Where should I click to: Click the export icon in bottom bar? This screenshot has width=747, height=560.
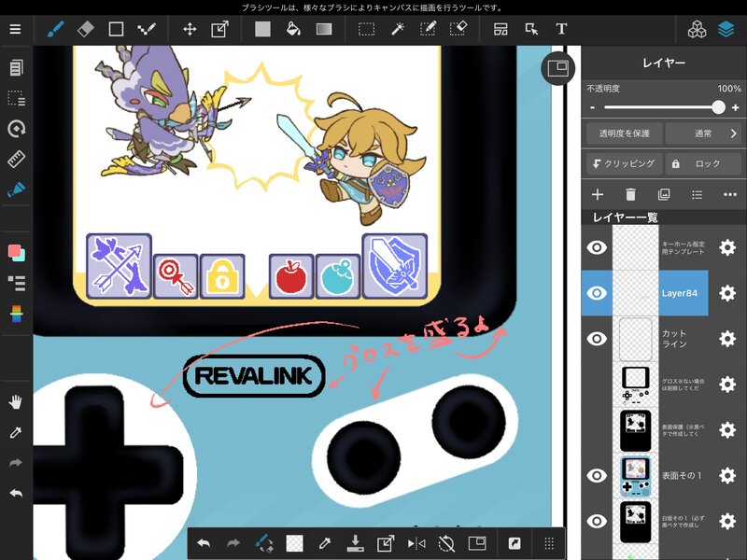pyautogui.click(x=386, y=543)
